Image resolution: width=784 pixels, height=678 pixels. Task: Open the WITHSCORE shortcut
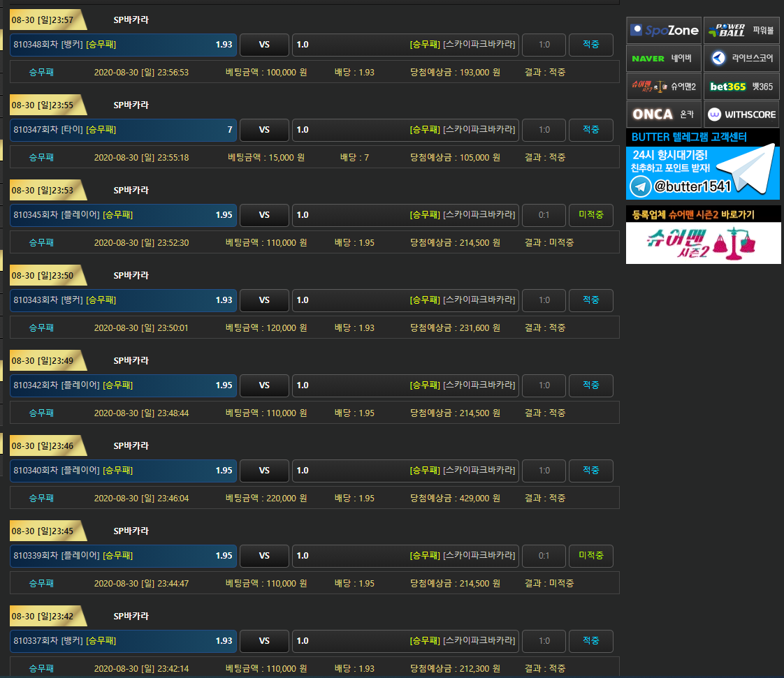point(741,114)
